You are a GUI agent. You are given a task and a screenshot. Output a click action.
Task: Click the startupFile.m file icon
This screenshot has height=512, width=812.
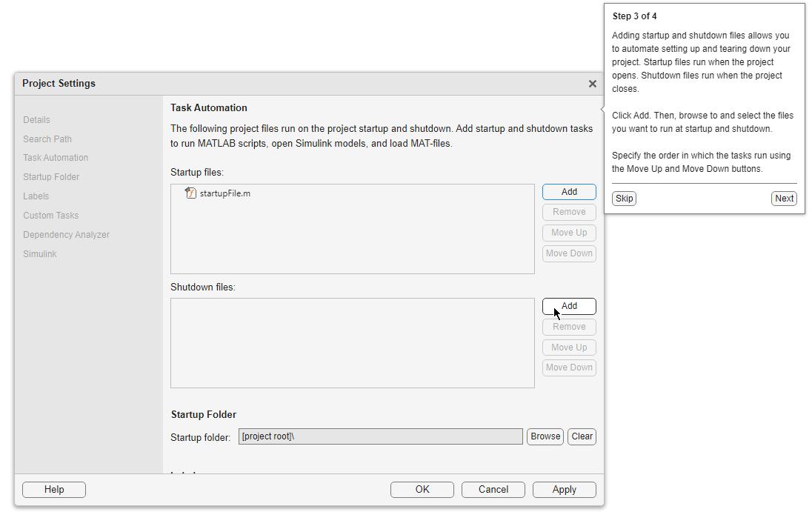(x=190, y=193)
